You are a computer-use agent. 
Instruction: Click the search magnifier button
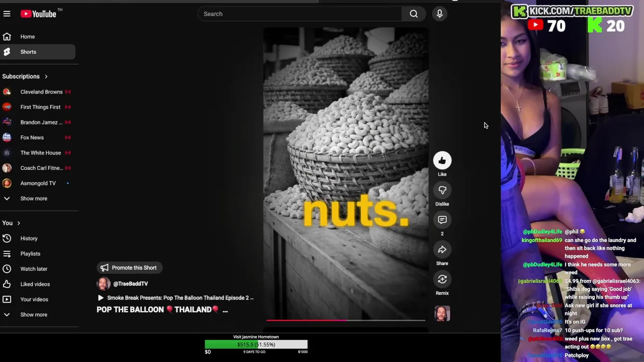414,14
